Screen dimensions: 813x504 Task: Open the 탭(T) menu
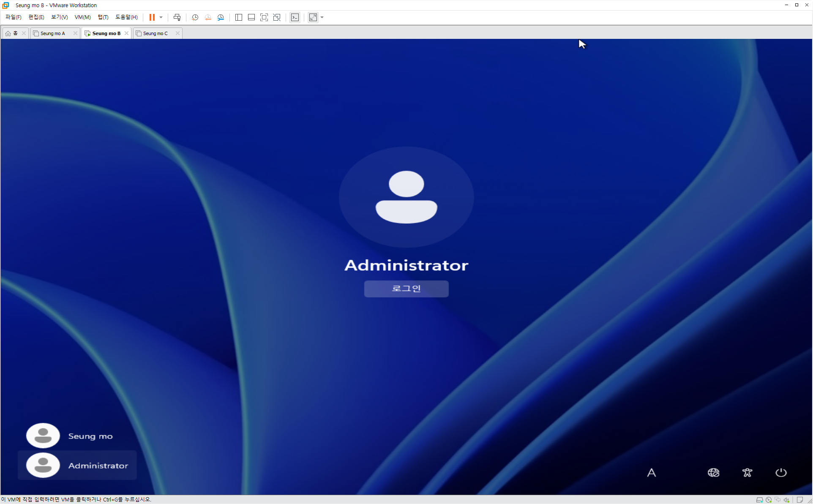[103, 17]
